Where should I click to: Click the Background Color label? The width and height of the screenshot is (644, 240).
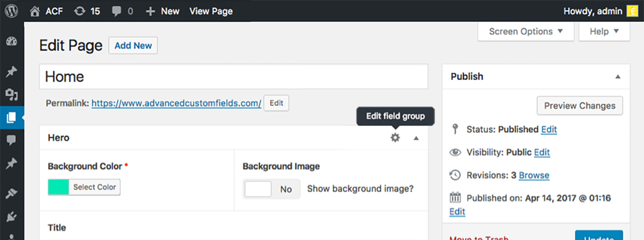85,166
